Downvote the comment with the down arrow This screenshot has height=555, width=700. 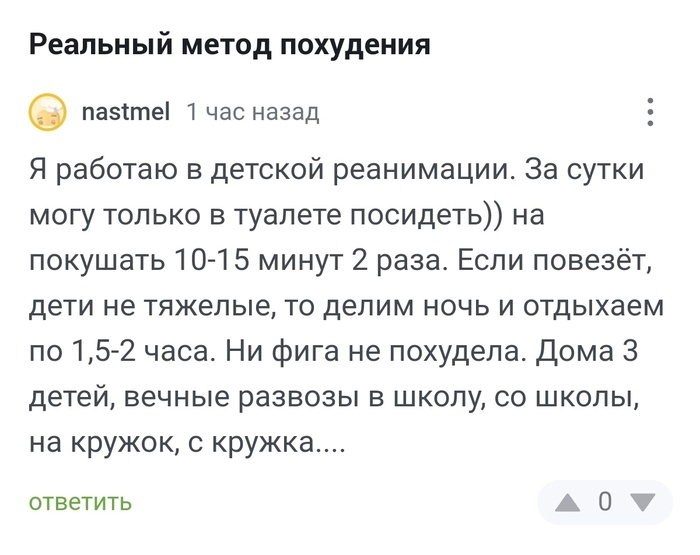[x=642, y=502]
